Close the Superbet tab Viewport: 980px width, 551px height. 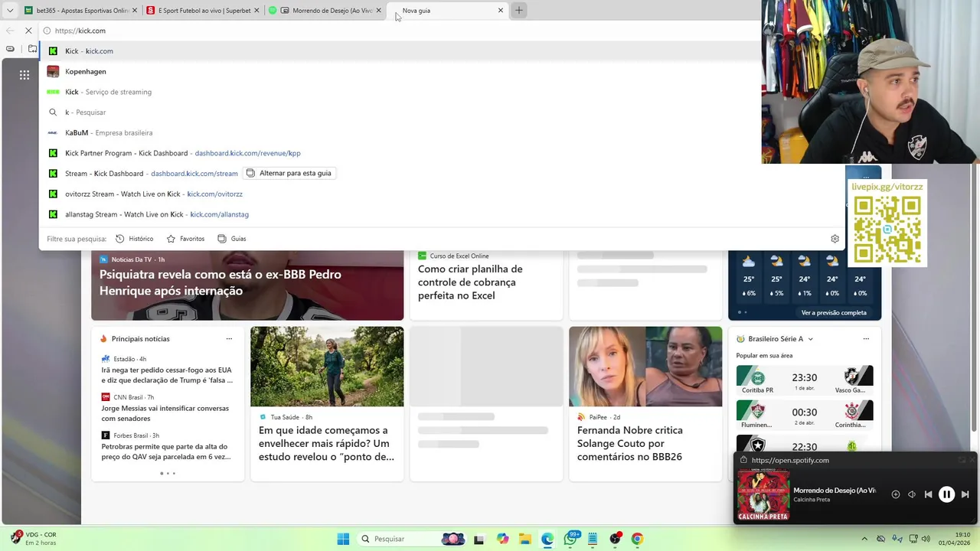pyautogui.click(x=256, y=10)
